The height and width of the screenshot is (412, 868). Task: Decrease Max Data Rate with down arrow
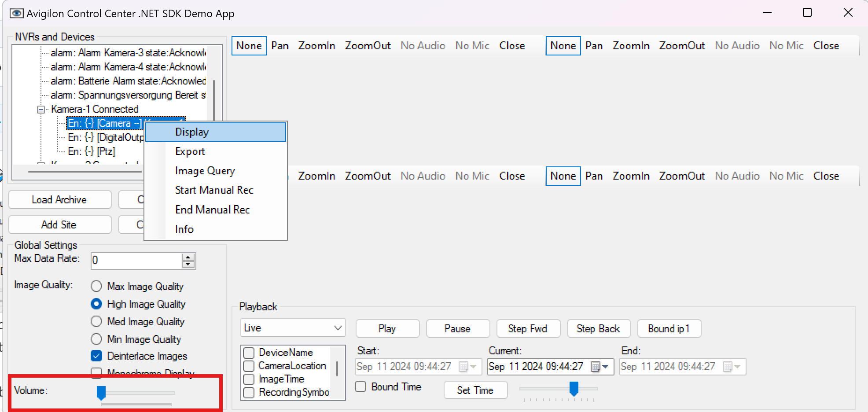click(188, 264)
